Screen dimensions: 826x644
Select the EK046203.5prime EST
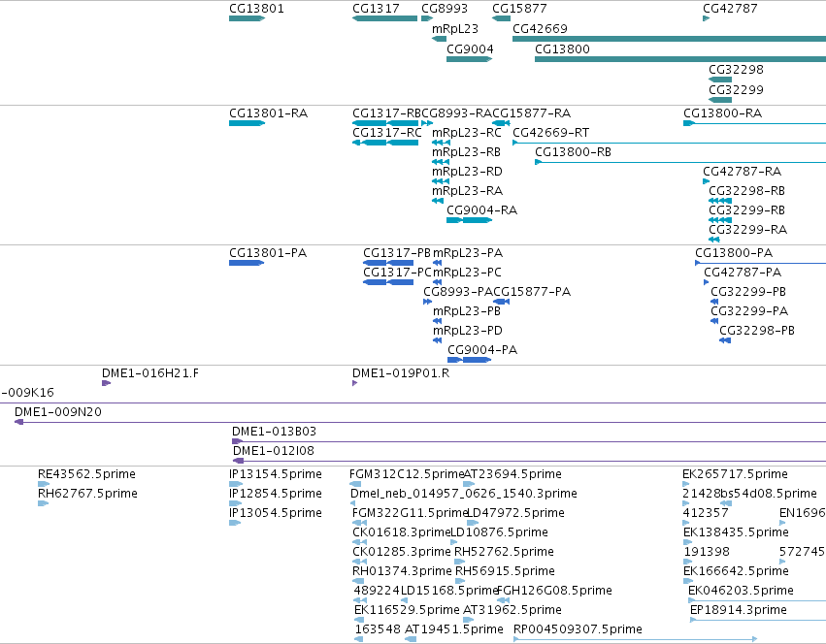point(757,600)
